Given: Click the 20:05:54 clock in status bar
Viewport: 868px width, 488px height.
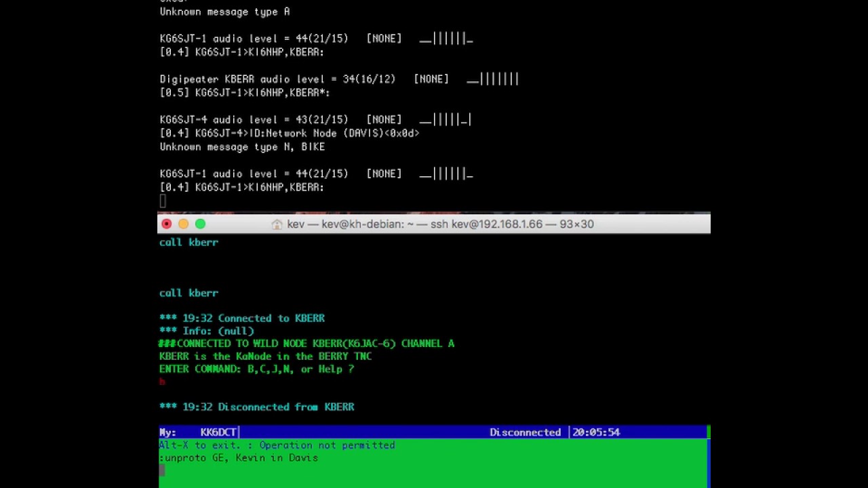Looking at the screenshot, I should coord(596,432).
